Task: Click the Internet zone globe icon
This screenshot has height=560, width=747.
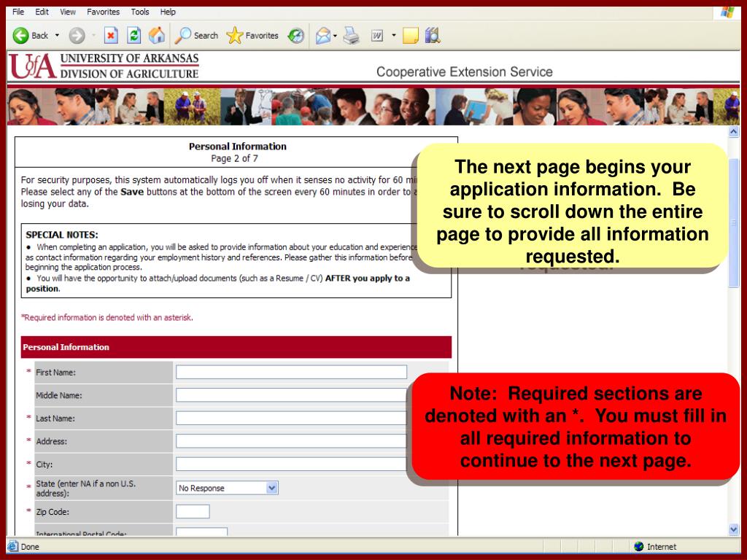Action: (639, 546)
